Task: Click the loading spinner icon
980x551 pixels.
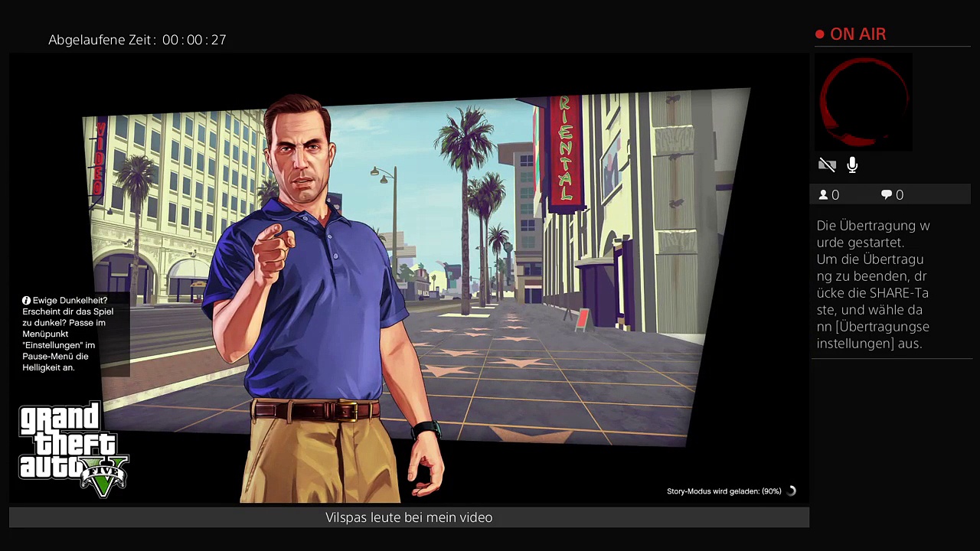Action: (792, 491)
